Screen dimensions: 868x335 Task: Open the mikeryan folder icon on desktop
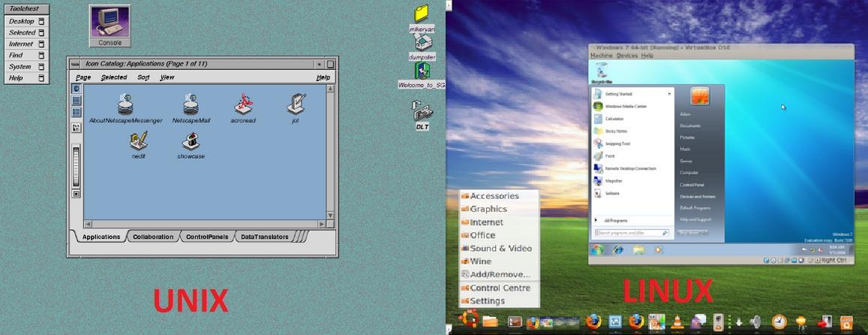[x=422, y=14]
